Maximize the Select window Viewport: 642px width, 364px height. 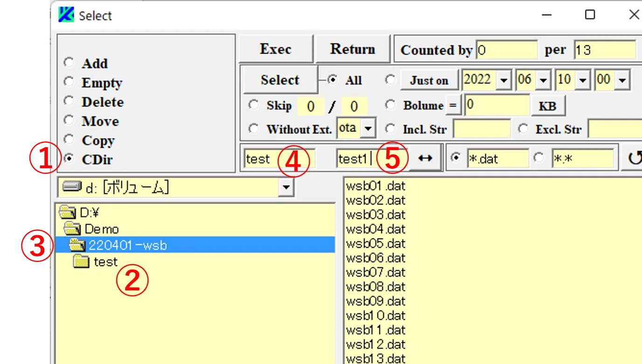[x=590, y=15]
